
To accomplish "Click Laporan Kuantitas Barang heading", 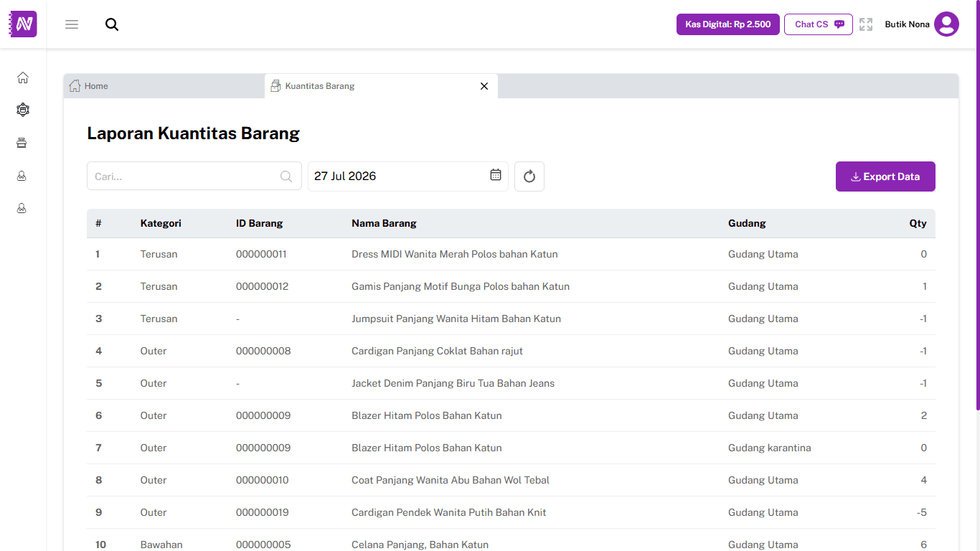I will [193, 133].
